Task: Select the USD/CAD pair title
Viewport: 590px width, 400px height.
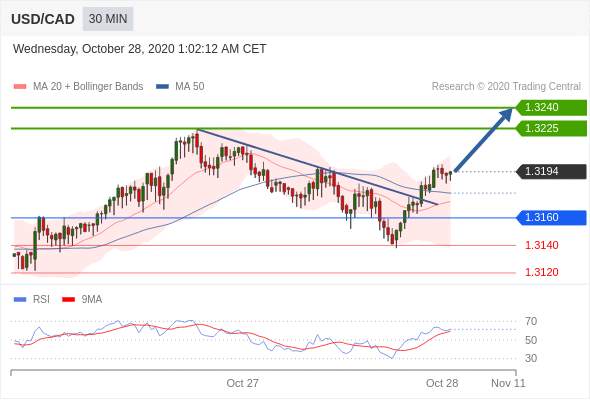Action: coord(43,19)
